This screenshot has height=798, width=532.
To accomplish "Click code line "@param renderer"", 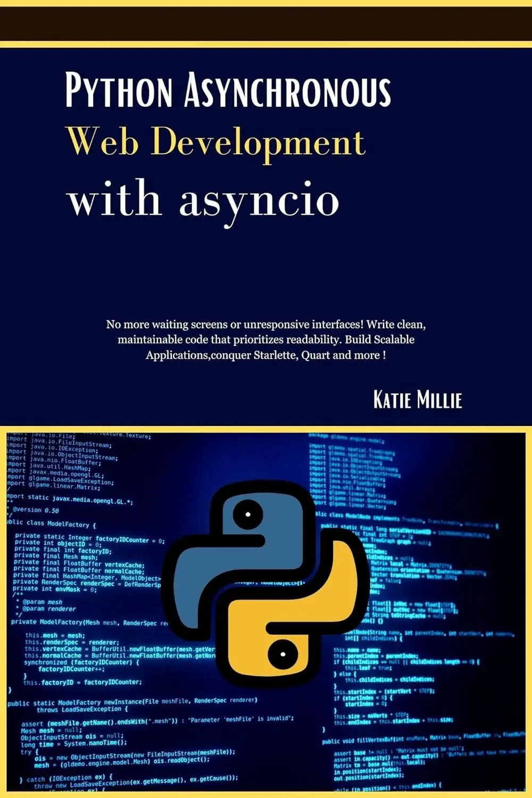I will pyautogui.click(x=46, y=609).
